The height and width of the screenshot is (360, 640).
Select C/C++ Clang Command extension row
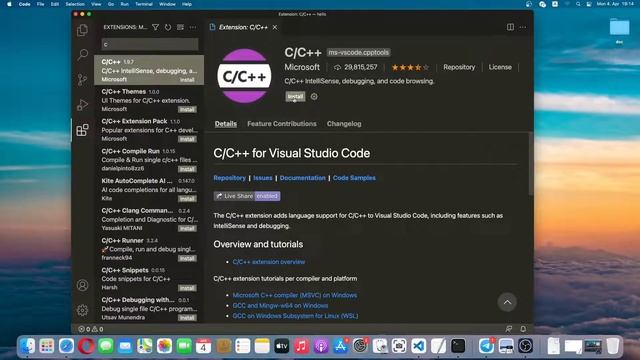(x=149, y=219)
